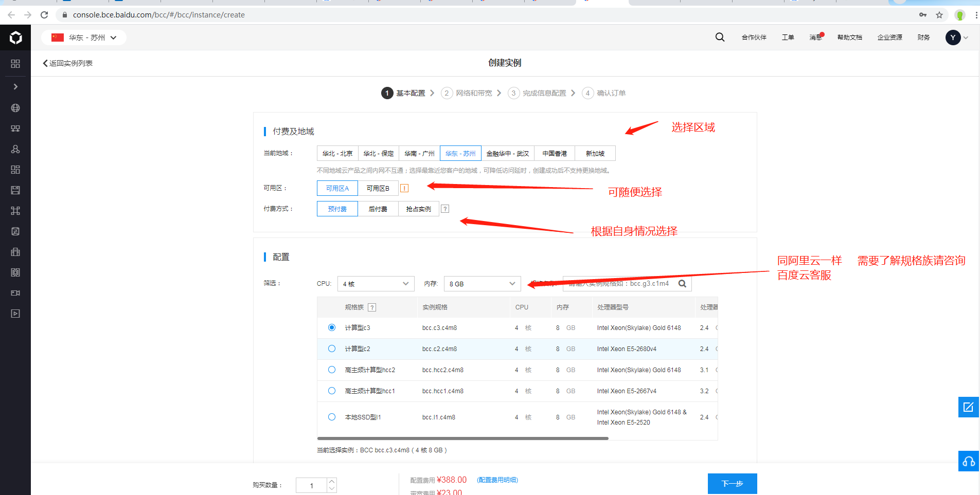The height and width of the screenshot is (495, 980).
Task: Click the payment method help question icon
Action: (x=445, y=209)
